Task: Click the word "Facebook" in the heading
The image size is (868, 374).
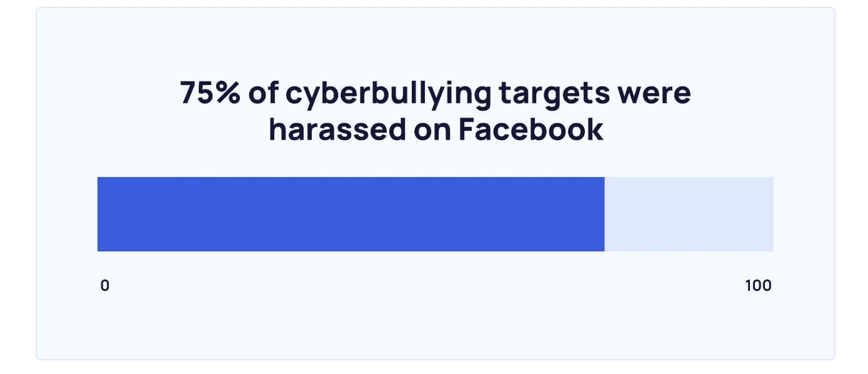Action: [x=531, y=129]
